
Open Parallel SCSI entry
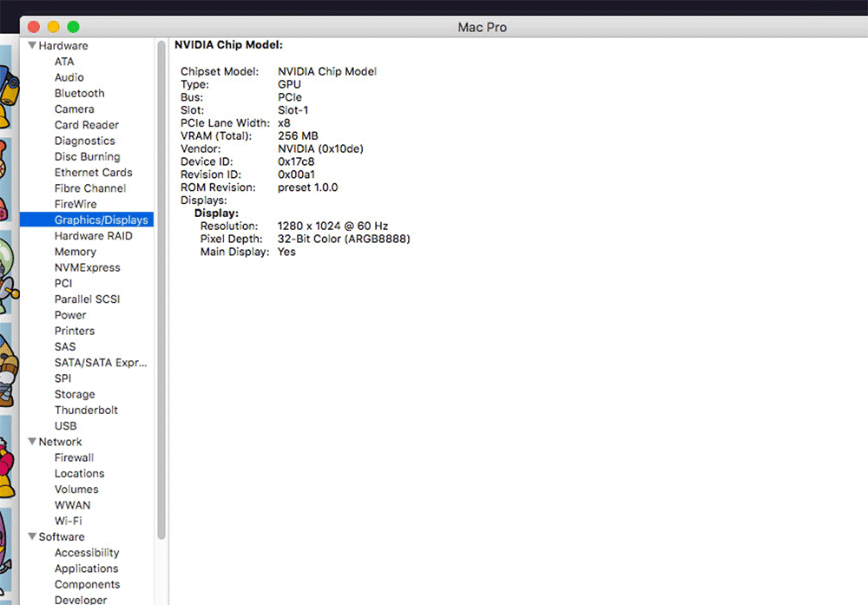[87, 299]
